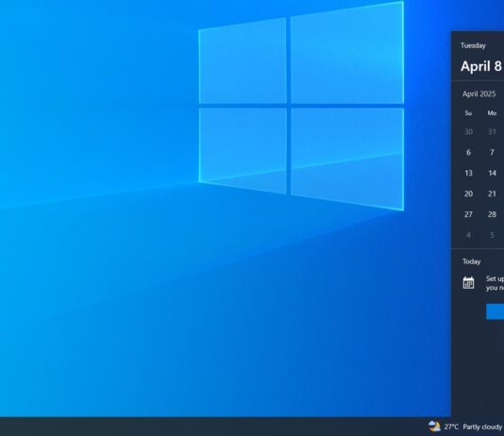Viewport: 504px width, 436px height.
Task: Click the calendar agenda icon under Today
Action: 468,283
